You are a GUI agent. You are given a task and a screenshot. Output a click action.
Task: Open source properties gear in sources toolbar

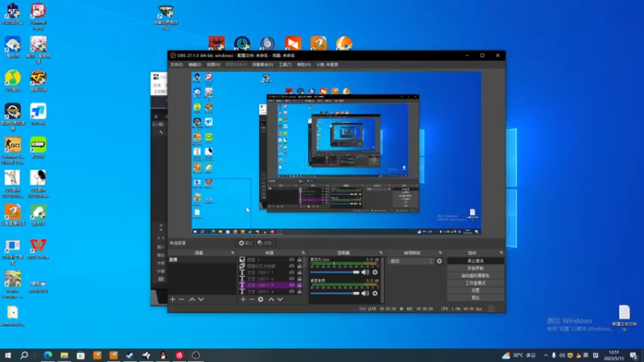point(260,299)
